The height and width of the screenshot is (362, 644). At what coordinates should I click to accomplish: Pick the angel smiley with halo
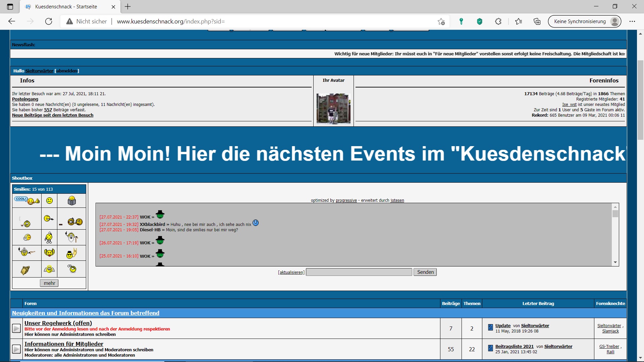49,269
